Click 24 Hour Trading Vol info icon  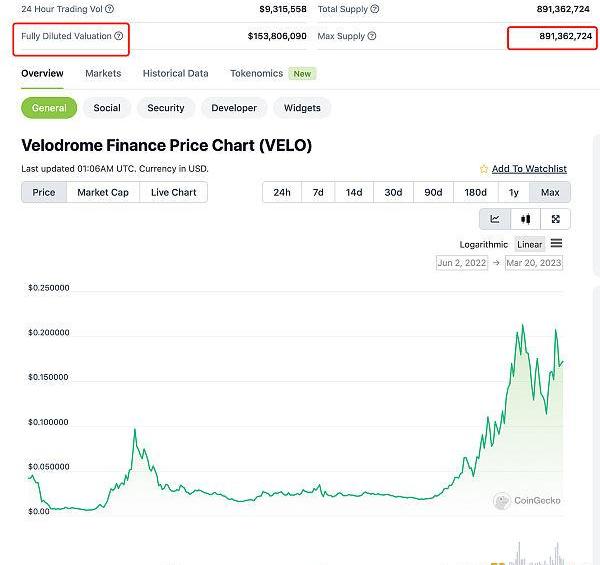point(109,9)
